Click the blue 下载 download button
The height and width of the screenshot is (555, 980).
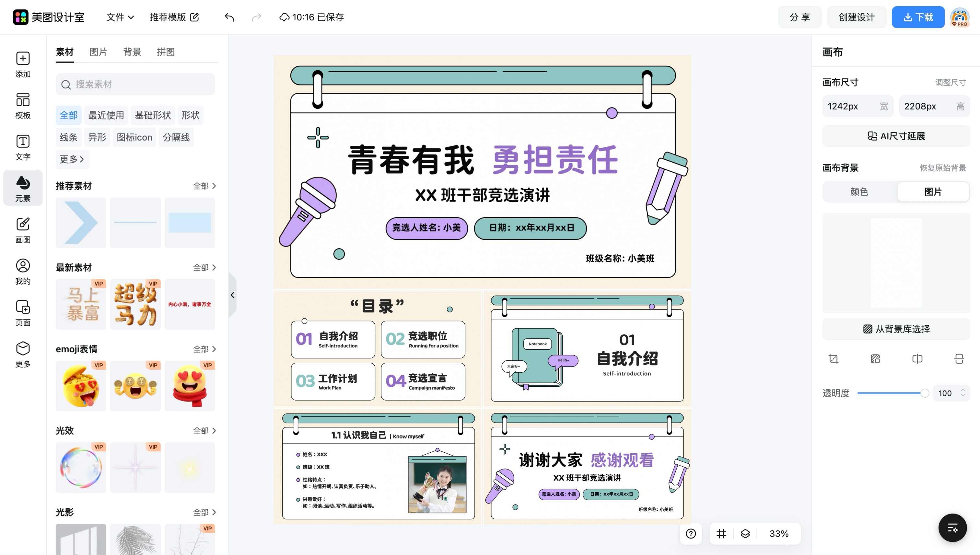[x=918, y=17]
